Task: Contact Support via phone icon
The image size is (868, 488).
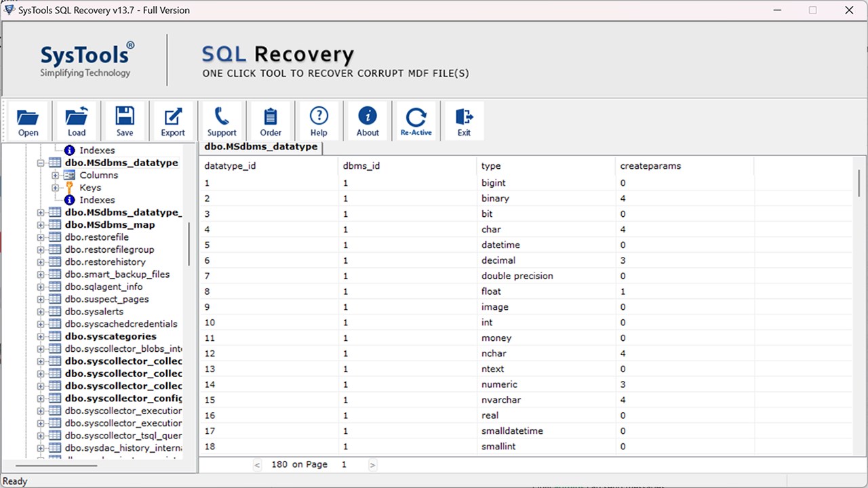Action: coord(222,121)
